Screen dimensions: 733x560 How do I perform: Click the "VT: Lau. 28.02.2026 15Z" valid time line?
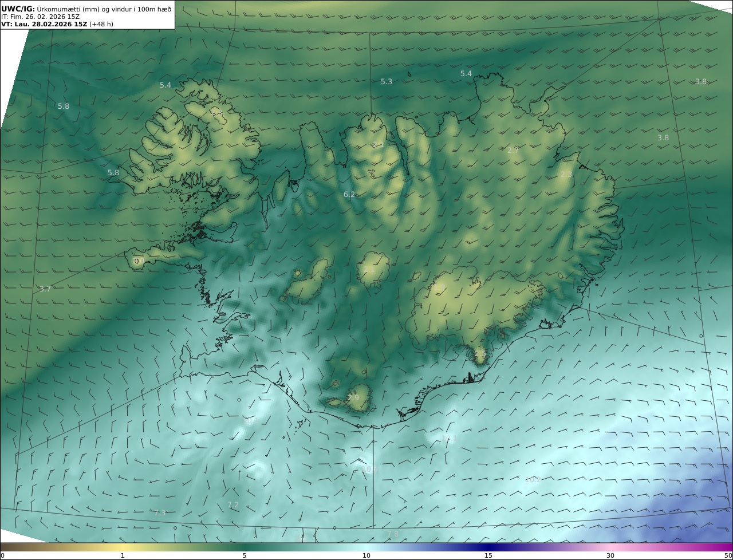pos(57,25)
